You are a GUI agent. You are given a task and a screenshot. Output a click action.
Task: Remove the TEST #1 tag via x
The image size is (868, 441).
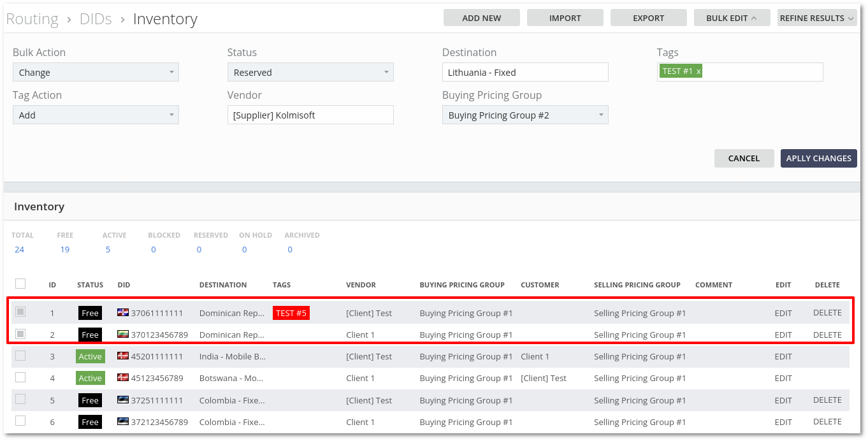[698, 71]
